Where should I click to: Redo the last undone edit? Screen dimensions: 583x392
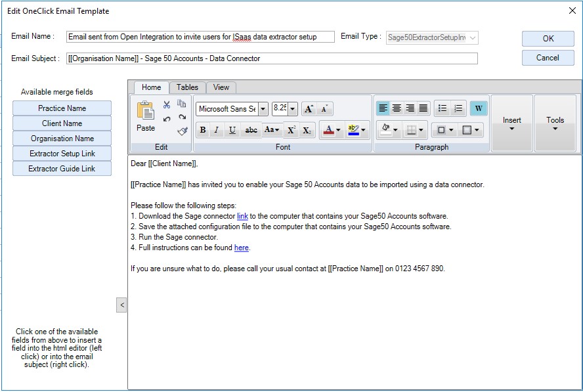point(182,117)
